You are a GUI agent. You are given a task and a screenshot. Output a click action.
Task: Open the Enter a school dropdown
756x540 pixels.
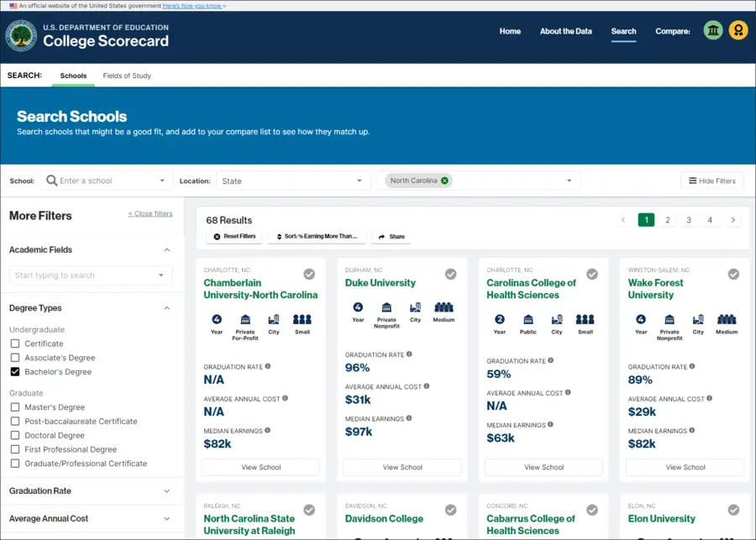pos(162,181)
